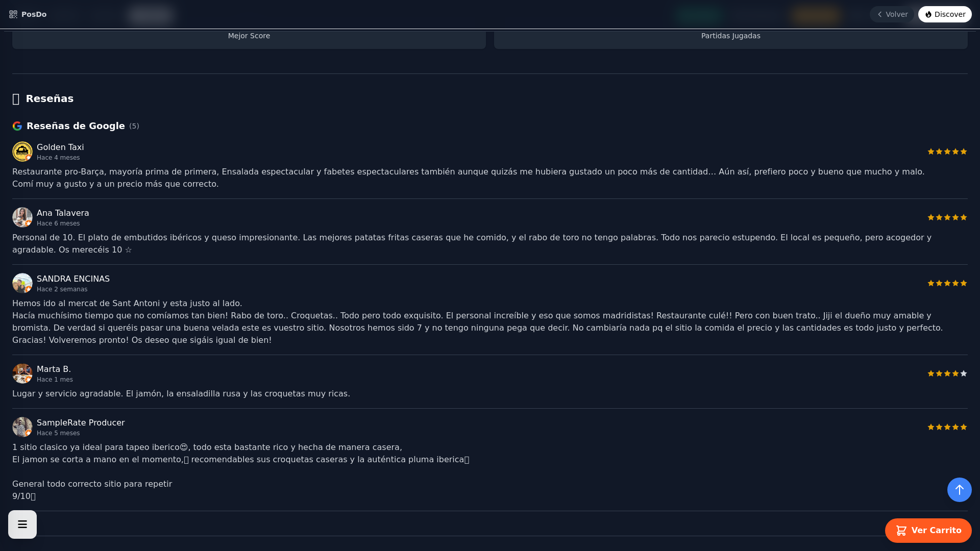Click SampleRate Producer's star rating

[x=947, y=427]
